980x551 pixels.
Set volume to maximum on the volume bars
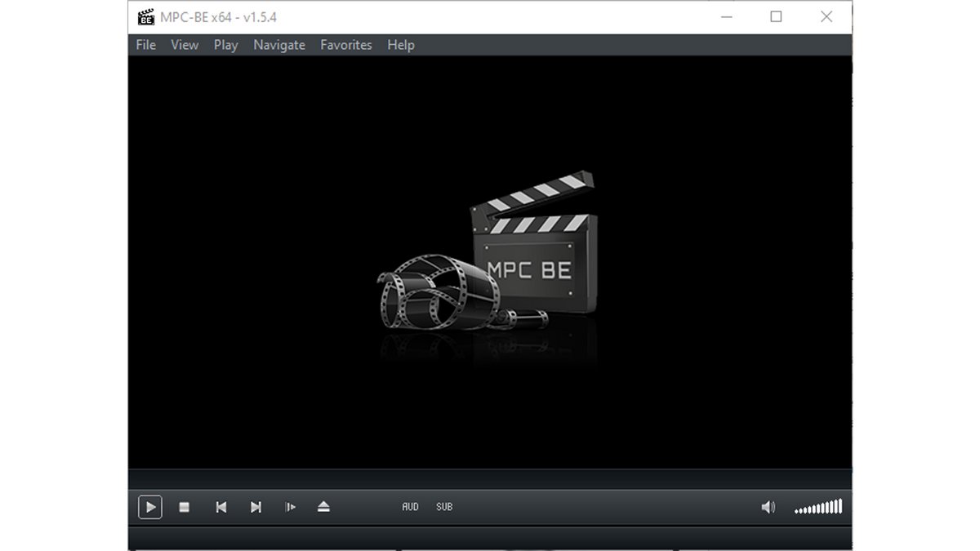coord(841,507)
